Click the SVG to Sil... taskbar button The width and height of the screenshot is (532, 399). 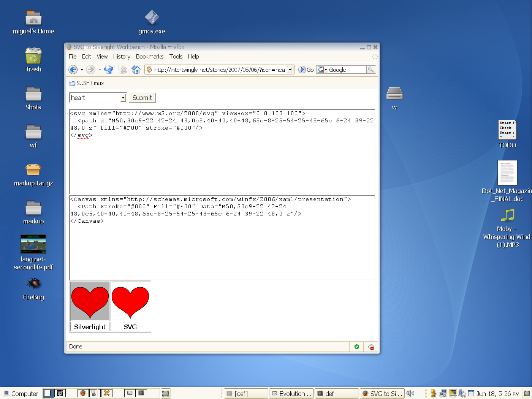[x=382, y=394]
